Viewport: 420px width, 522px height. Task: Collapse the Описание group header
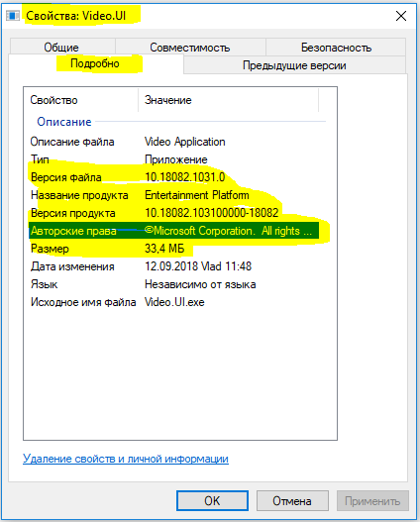coord(64,122)
